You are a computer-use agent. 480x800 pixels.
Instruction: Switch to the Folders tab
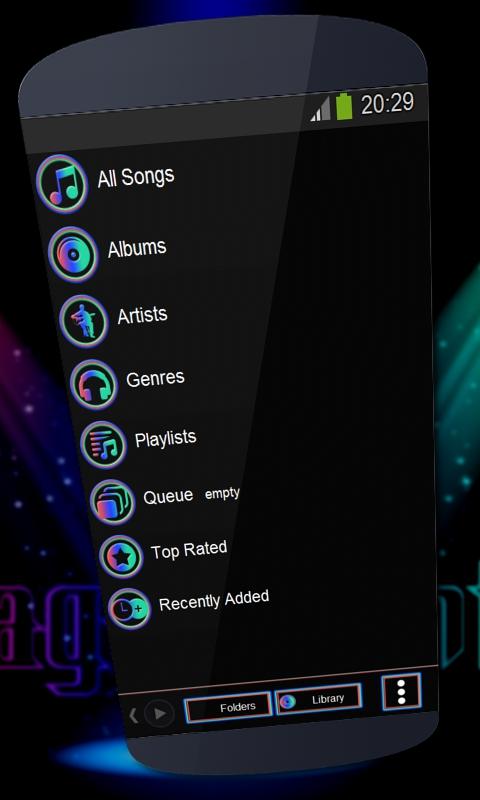(x=228, y=708)
